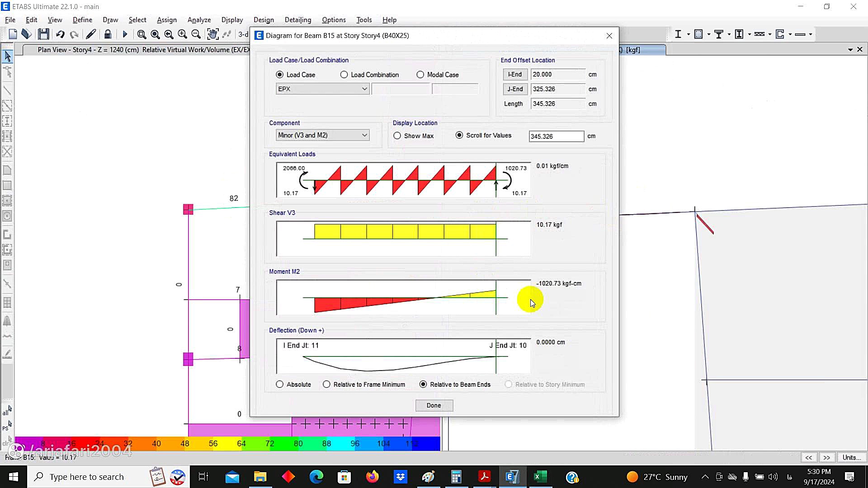The image size is (868, 488).
Task: Click the Undo arrow icon
Action: click(60, 34)
